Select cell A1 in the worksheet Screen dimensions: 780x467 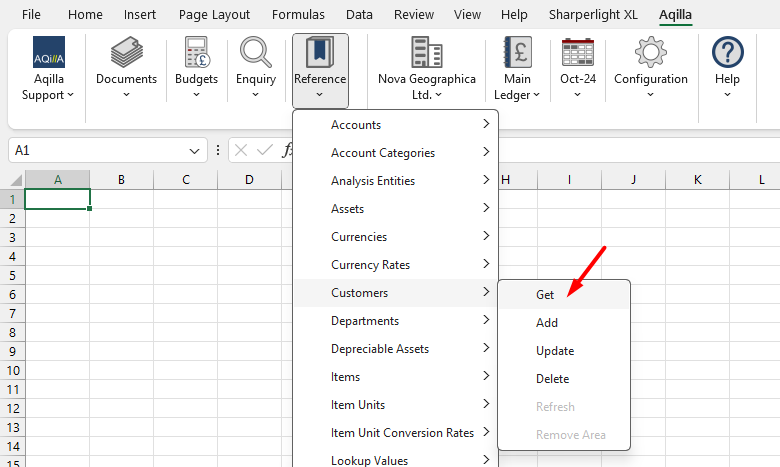point(57,199)
